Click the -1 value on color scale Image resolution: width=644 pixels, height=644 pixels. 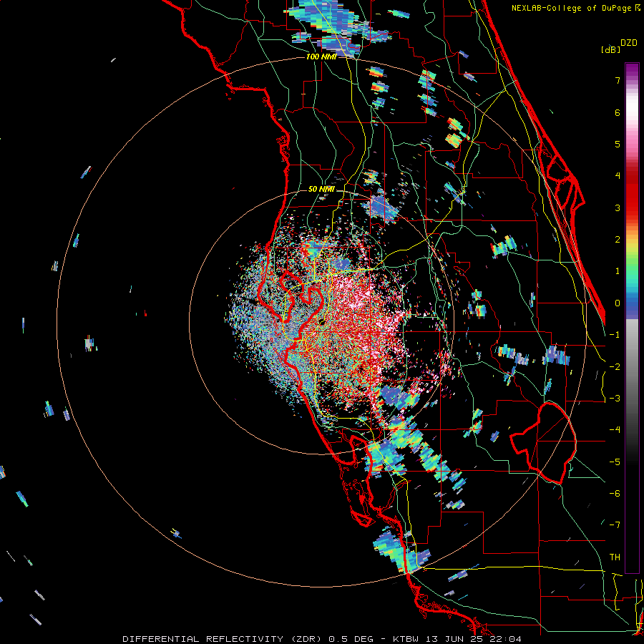(615, 335)
